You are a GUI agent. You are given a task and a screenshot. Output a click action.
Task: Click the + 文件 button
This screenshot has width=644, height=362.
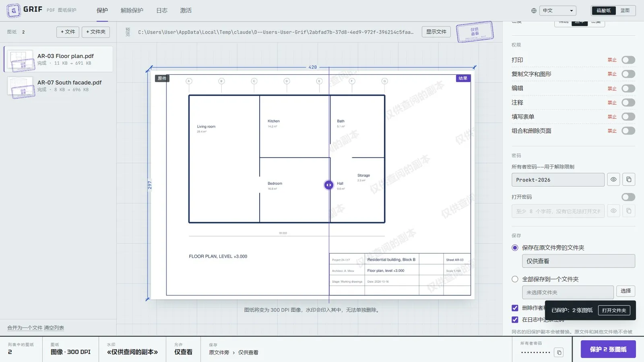(68, 32)
